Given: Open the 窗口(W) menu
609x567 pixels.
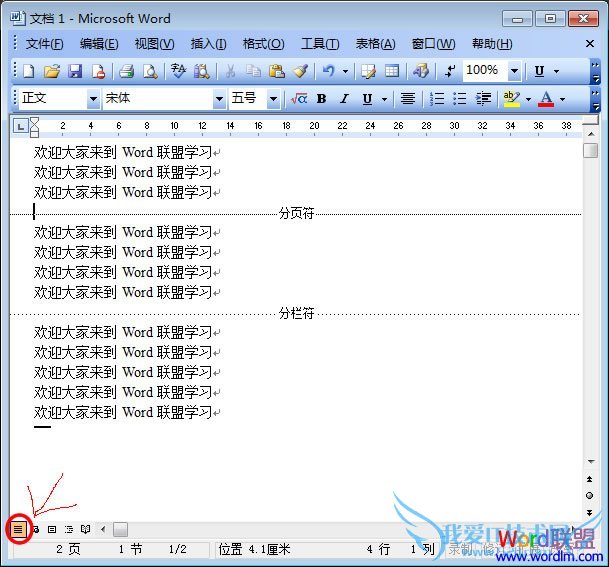Looking at the screenshot, I should click(x=433, y=44).
